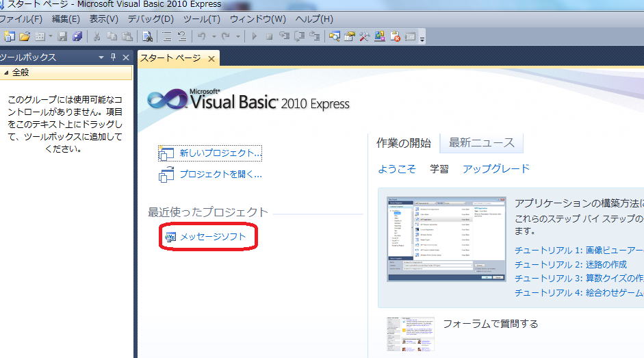Click the Undo arrow icon
644x358 pixels.
[x=202, y=36]
